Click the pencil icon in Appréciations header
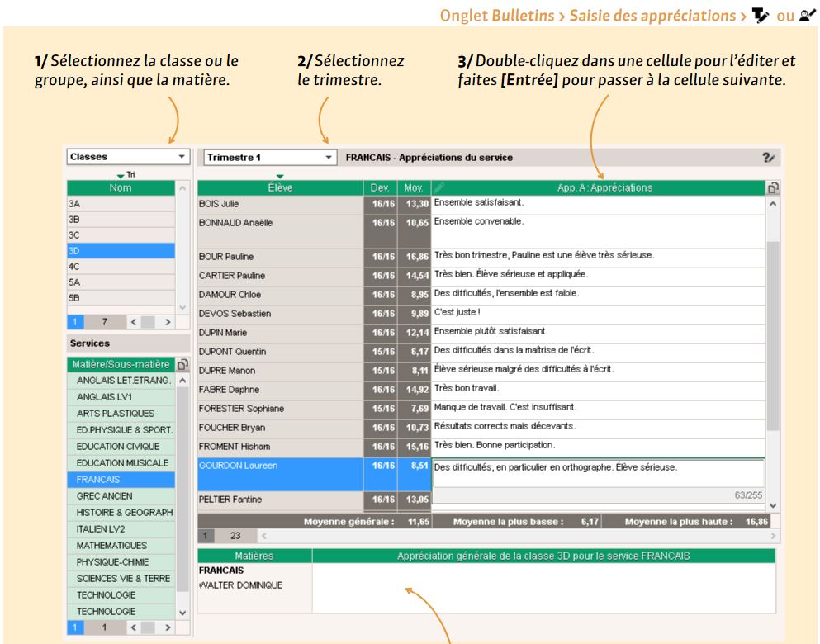 pos(439,188)
